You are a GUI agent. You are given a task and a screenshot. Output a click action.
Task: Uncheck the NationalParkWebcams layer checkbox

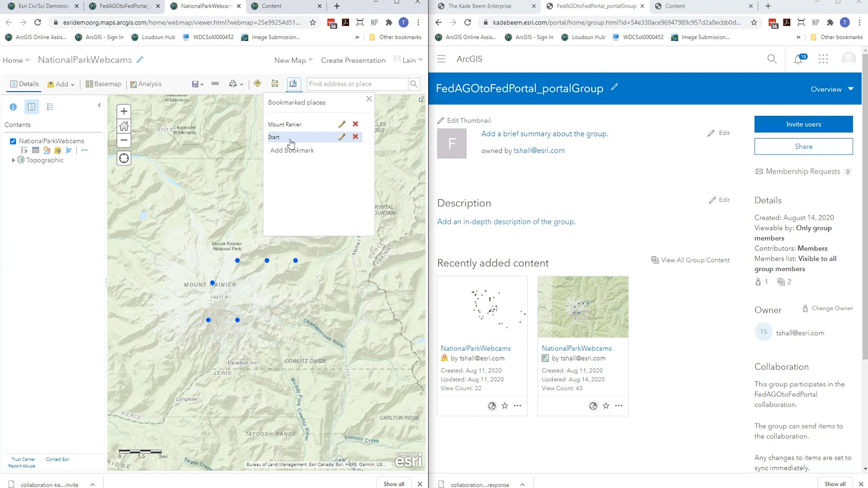coord(13,141)
